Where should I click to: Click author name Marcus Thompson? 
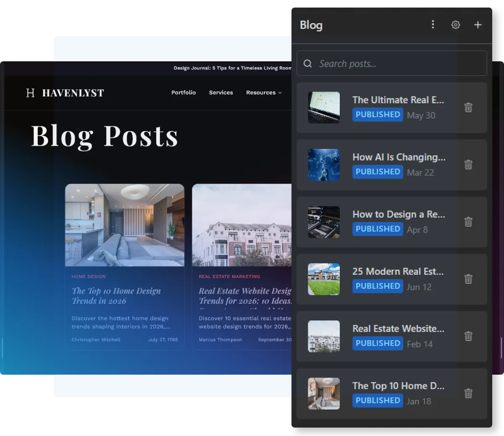[220, 339]
